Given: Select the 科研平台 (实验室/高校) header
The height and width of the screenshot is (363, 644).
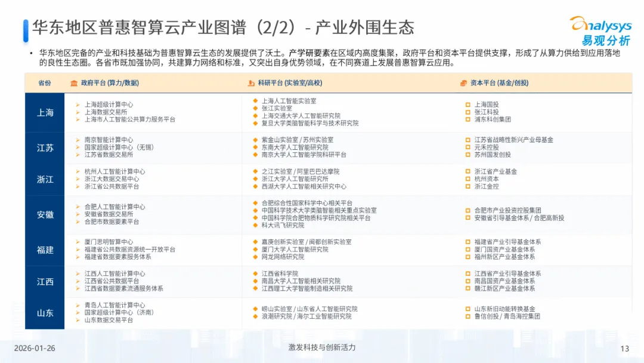Looking at the screenshot, I should pos(290,83).
